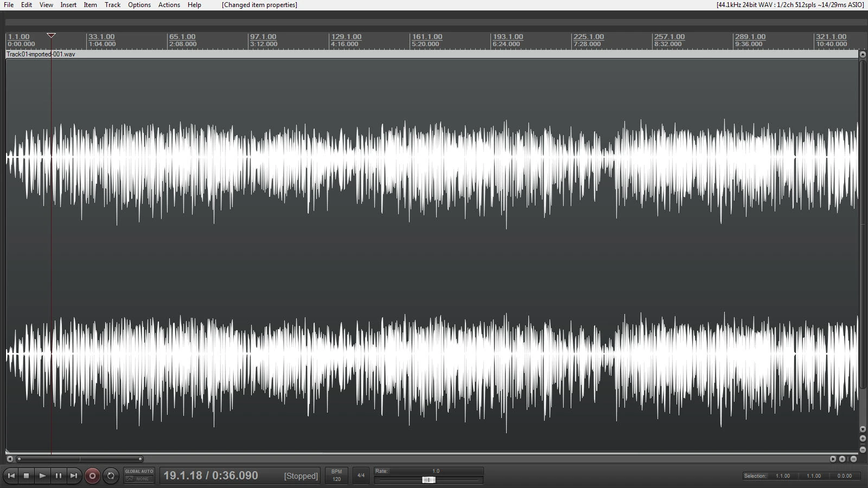Skip to project end button
Image resolution: width=868 pixels, height=488 pixels.
click(74, 476)
